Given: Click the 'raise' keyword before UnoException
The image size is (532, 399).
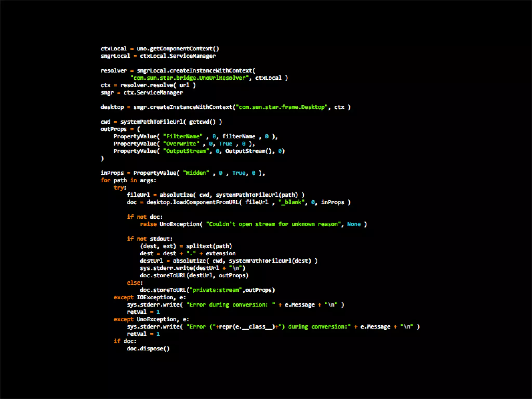Looking at the screenshot, I should tap(148, 224).
